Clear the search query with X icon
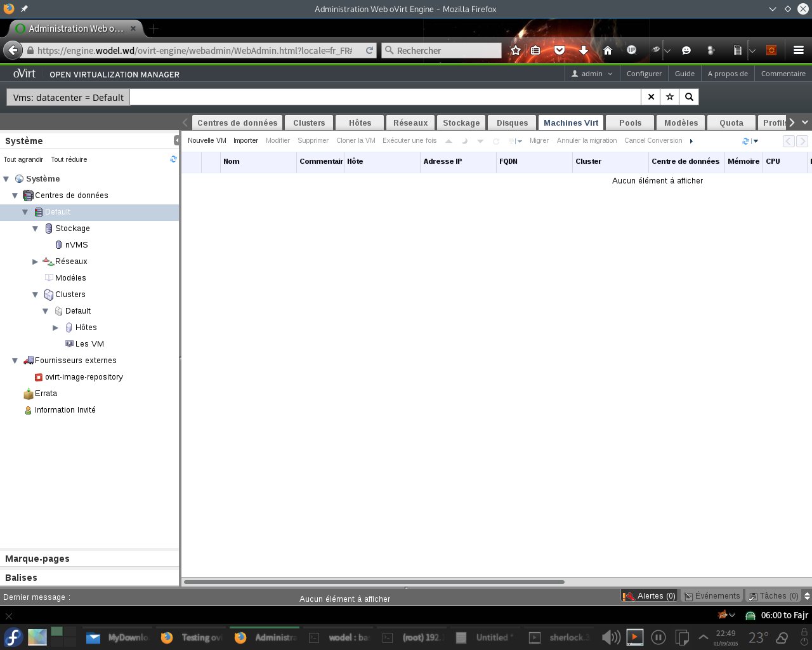Image resolution: width=812 pixels, height=650 pixels. click(651, 97)
